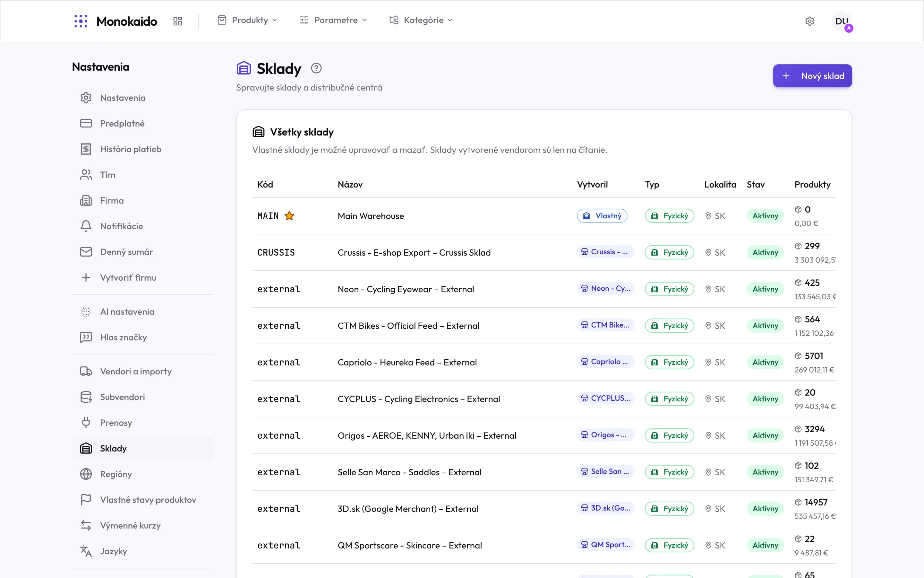Viewport: 924px width, 578px height.
Task: Click the Fyzický type badge in CRUSSIS row
Action: coord(669,252)
